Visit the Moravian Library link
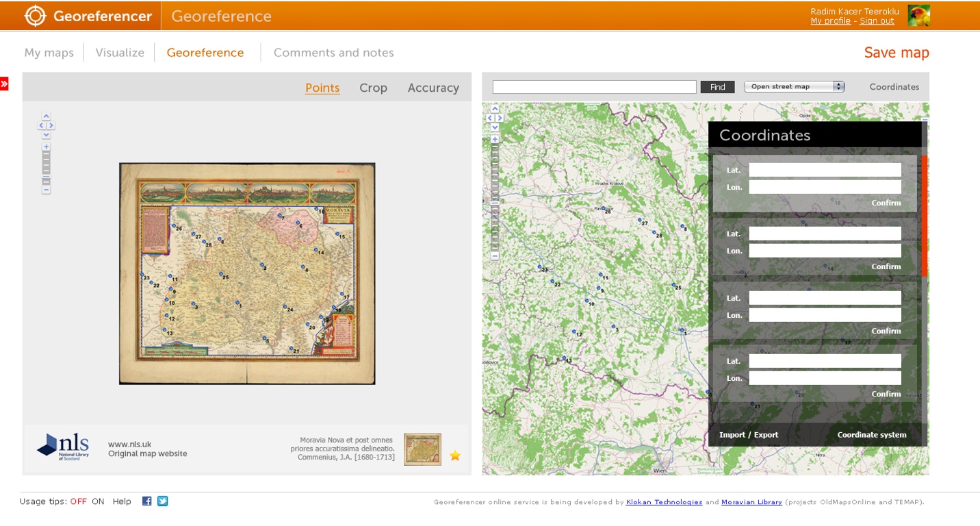The image size is (980, 526). click(751, 502)
